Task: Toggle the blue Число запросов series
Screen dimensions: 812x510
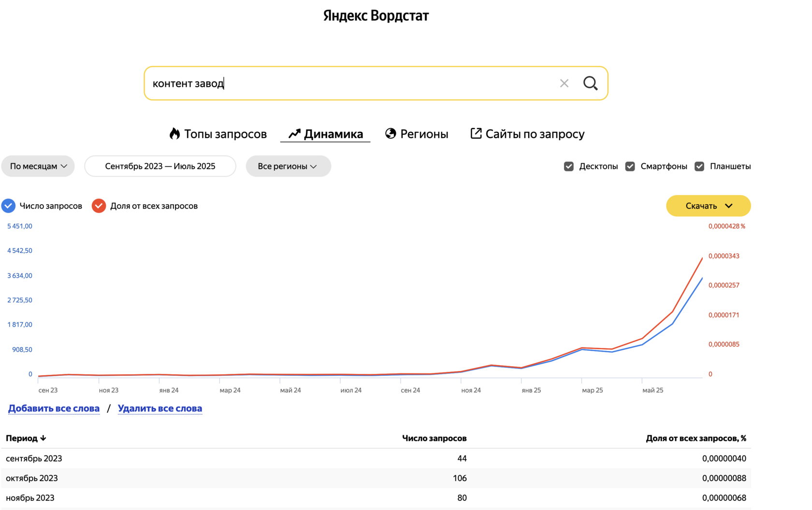Action: (9, 206)
